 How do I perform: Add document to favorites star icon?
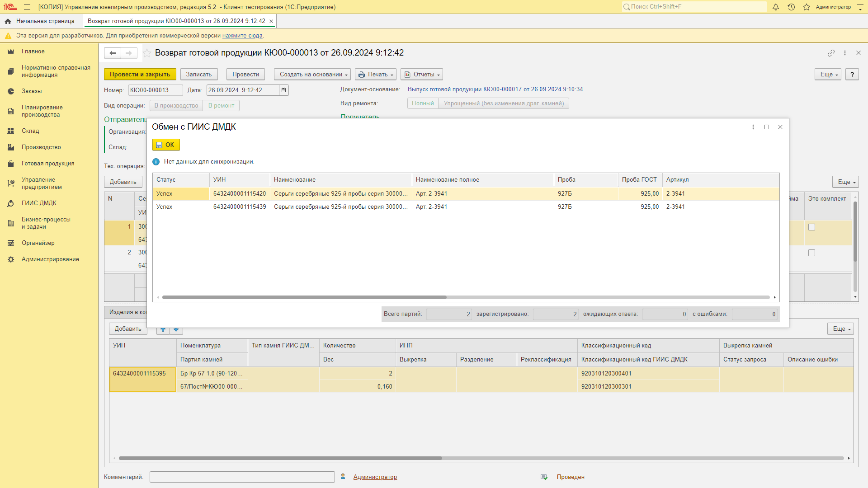pyautogui.click(x=147, y=53)
